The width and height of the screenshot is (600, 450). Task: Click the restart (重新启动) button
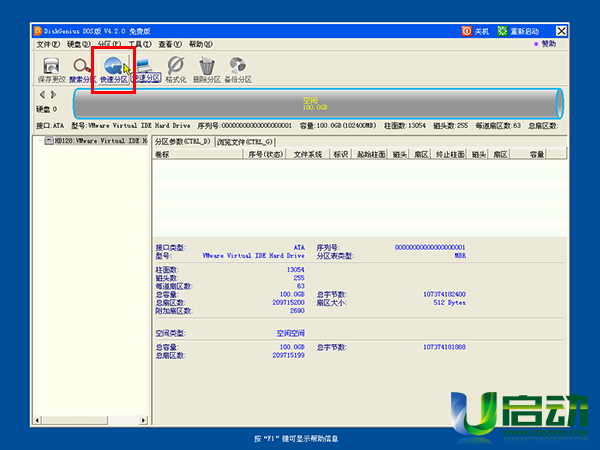pyautogui.click(x=518, y=31)
